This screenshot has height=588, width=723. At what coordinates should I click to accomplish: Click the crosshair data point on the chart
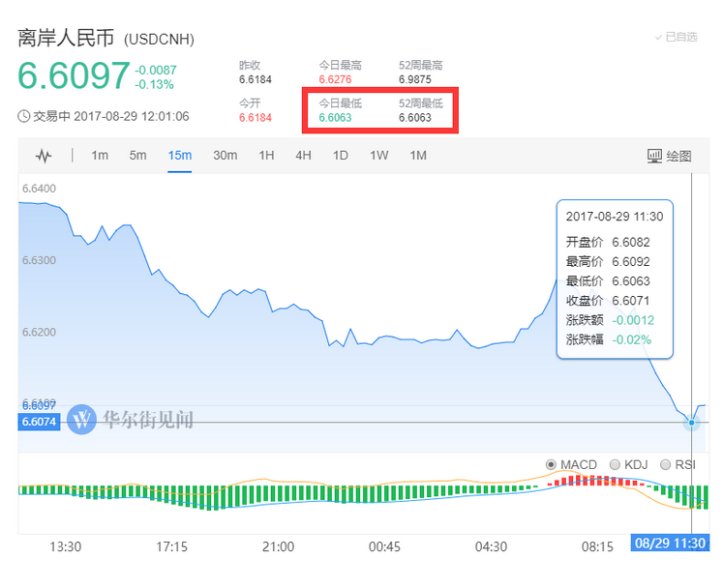tap(691, 423)
